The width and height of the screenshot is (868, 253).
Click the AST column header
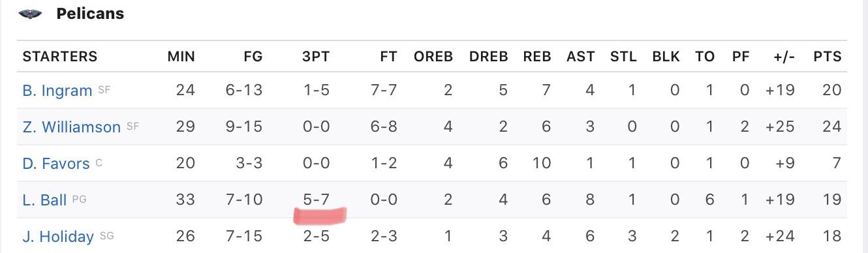pyautogui.click(x=580, y=57)
